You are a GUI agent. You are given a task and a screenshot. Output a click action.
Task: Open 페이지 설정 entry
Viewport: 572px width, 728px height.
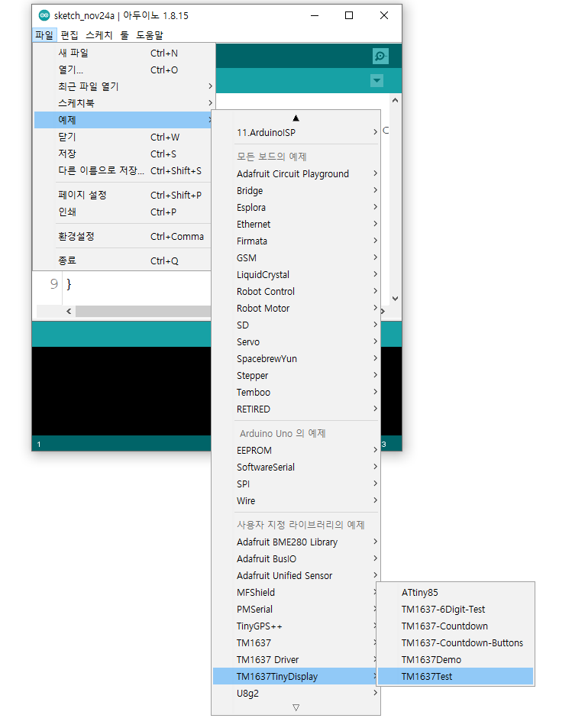(x=124, y=195)
